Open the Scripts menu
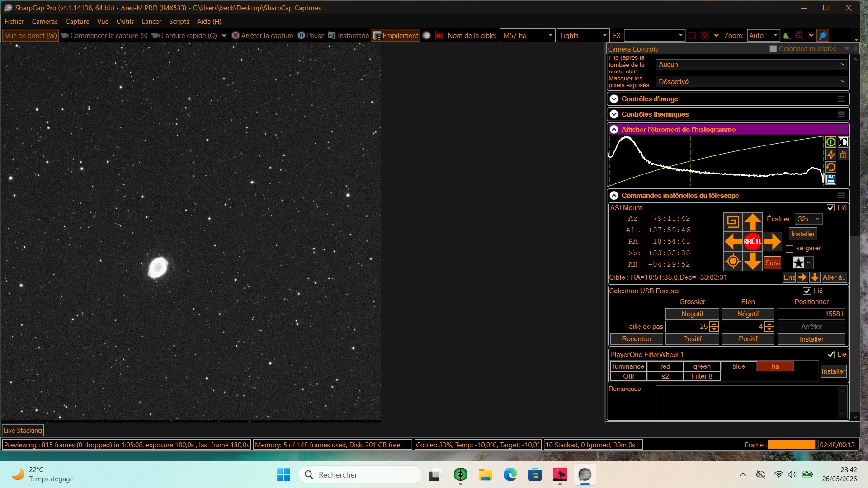The image size is (868, 488). pyautogui.click(x=179, y=22)
